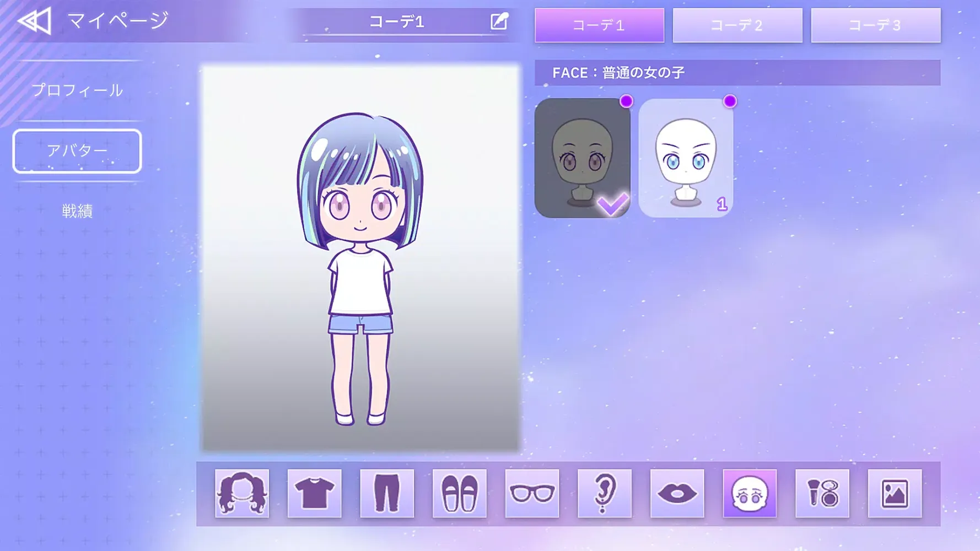Select the ear accessory category
Image resolution: width=980 pixels, height=551 pixels.
click(x=605, y=493)
